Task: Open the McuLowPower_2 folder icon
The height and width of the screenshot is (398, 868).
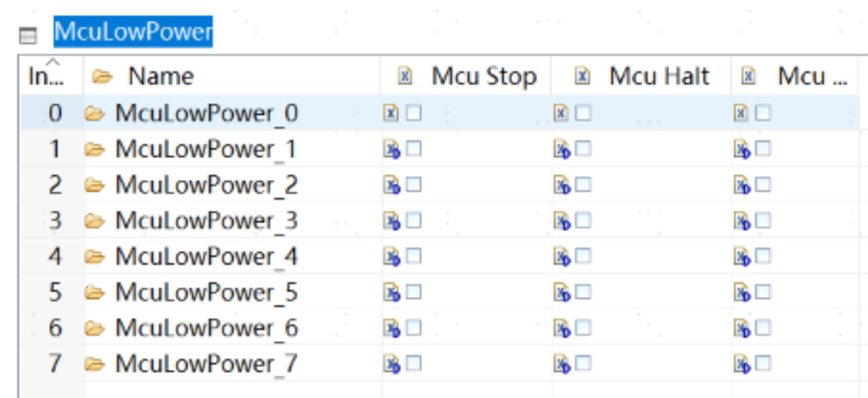Action: (x=95, y=185)
